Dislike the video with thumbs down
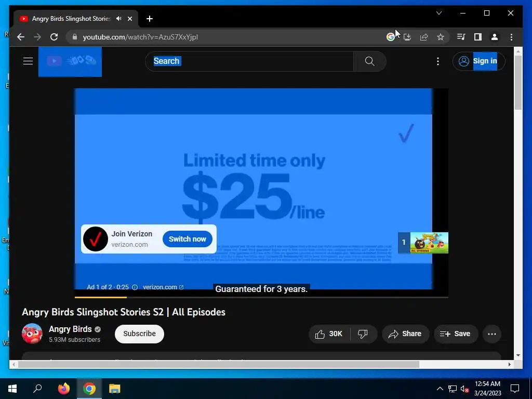 [x=363, y=334]
